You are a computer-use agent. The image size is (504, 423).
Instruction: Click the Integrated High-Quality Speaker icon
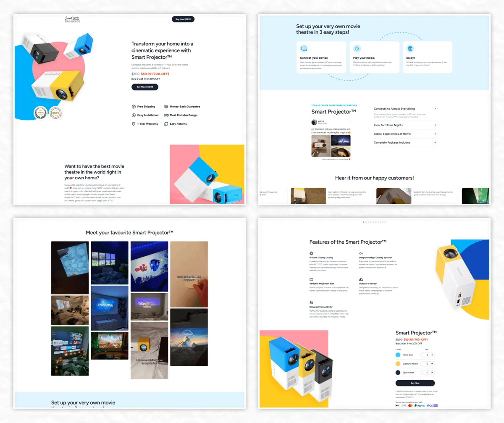(x=361, y=253)
